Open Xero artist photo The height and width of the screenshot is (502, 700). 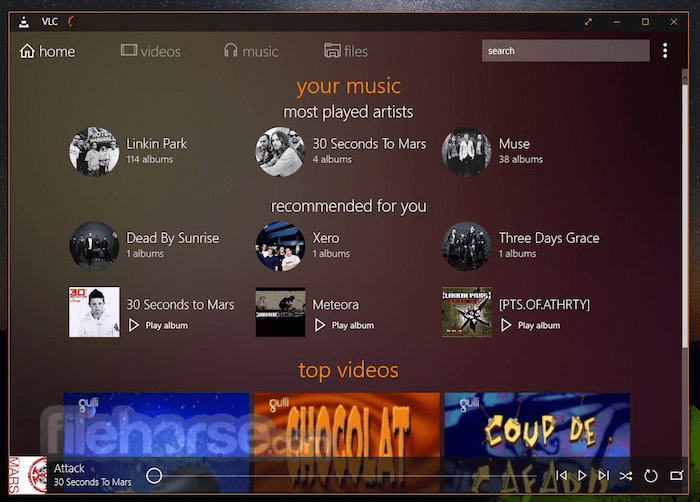(280, 246)
